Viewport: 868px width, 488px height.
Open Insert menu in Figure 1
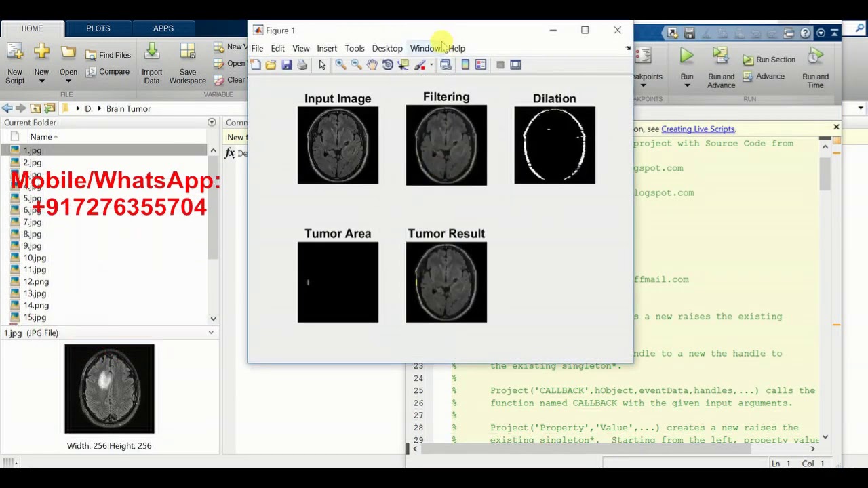click(x=327, y=48)
